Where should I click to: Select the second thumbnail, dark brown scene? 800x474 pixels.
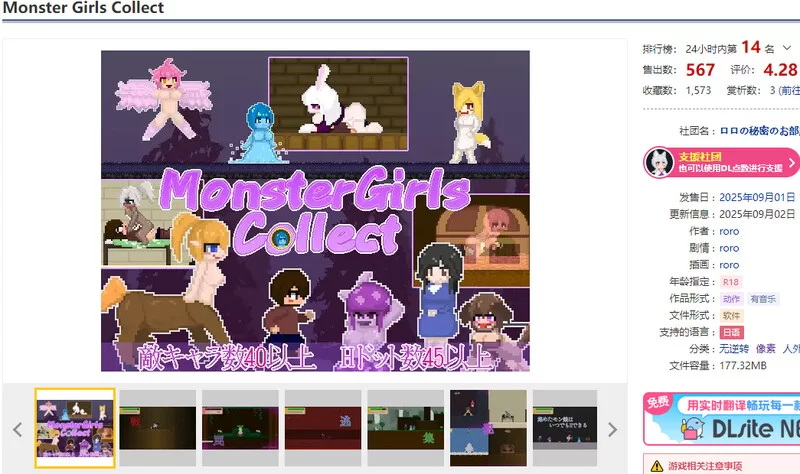(158, 428)
